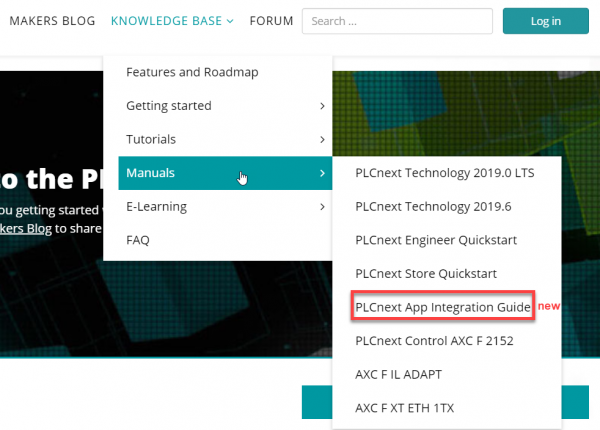600x430 pixels.
Task: Open the Makers Blog nav link
Action: [x=52, y=21]
